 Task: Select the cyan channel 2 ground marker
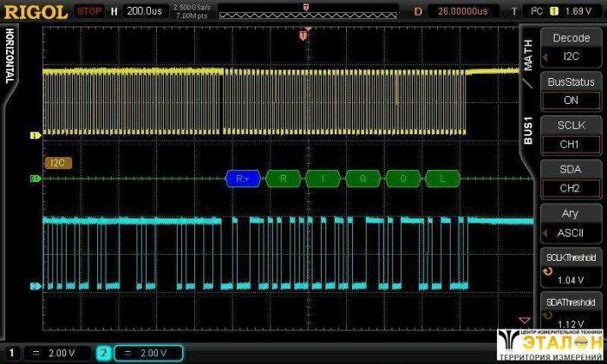[x=36, y=285]
